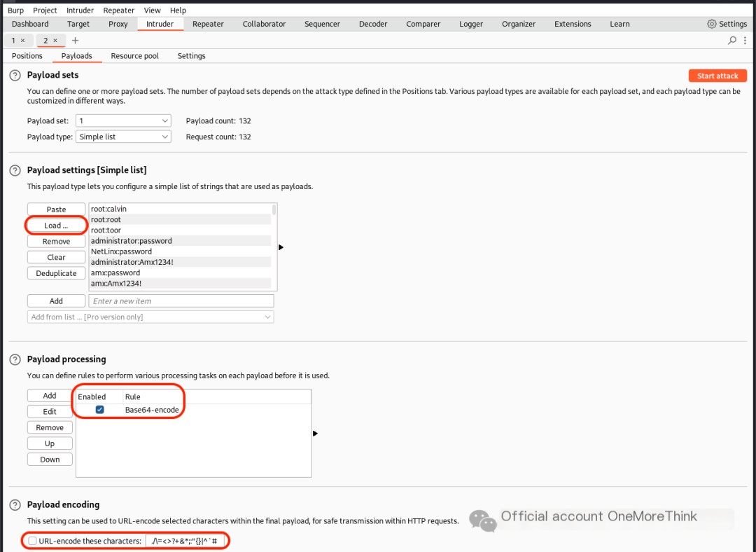Open the Extensions tab
The image size is (756, 552).
click(x=573, y=24)
